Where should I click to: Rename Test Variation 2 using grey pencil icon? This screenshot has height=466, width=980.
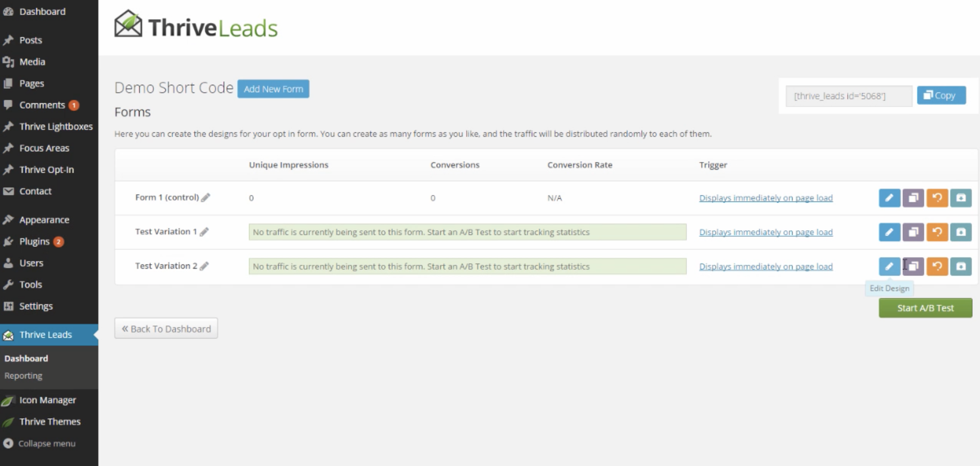click(204, 266)
